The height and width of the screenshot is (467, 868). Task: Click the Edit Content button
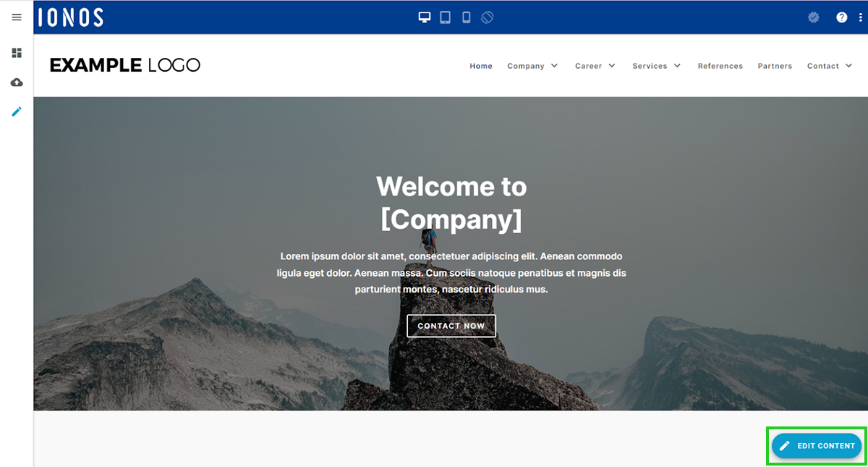tap(817, 446)
